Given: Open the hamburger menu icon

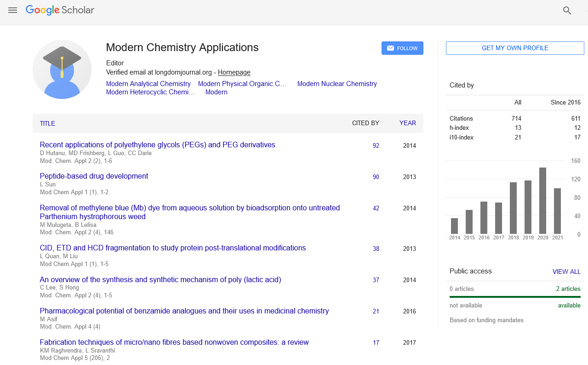Looking at the screenshot, I should click(12, 10).
